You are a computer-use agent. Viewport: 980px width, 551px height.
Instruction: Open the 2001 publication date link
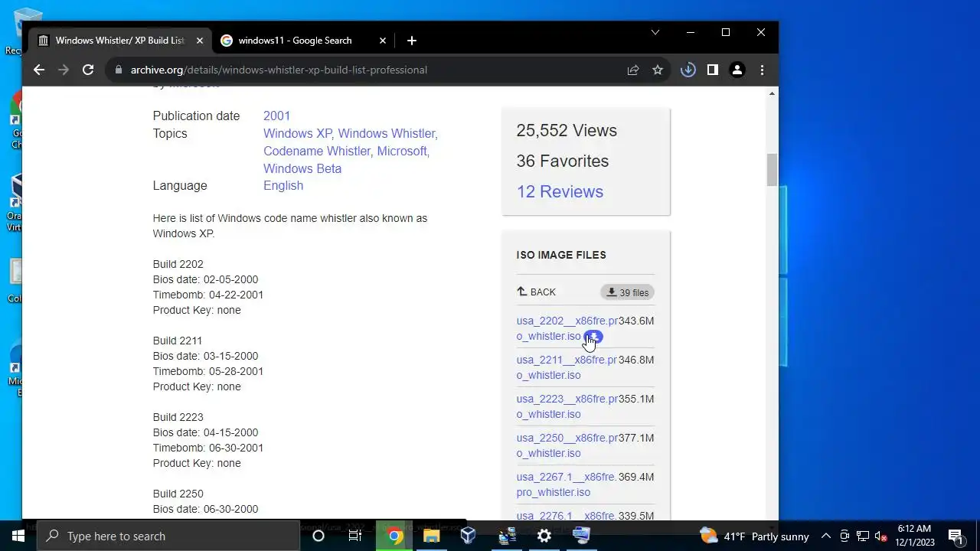click(277, 116)
